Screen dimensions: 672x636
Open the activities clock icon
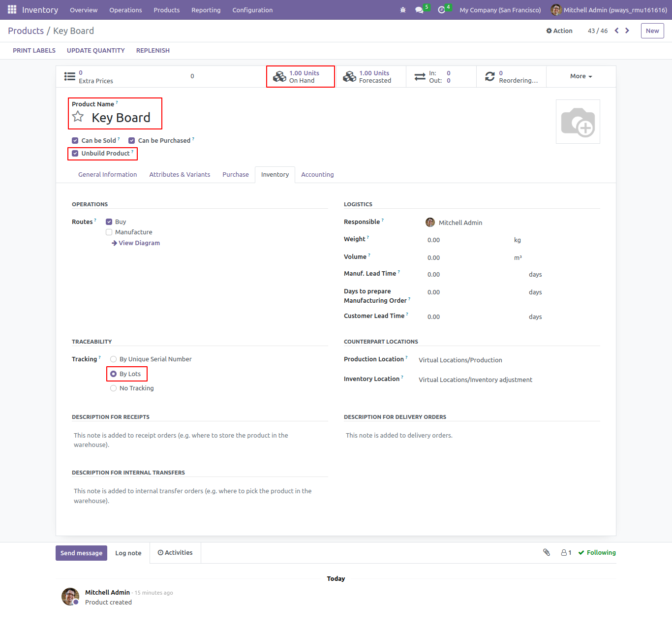(x=441, y=10)
